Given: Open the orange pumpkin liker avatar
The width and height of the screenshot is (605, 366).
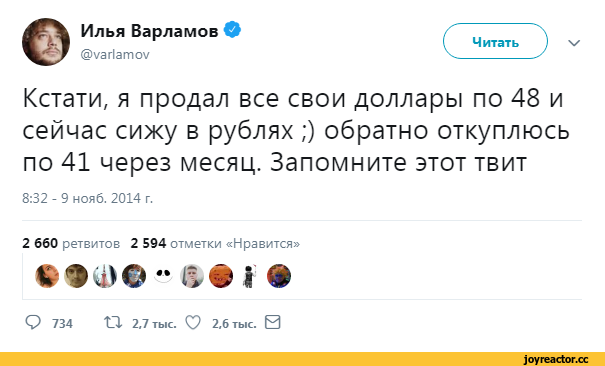Looking at the screenshot, I should tap(221, 276).
